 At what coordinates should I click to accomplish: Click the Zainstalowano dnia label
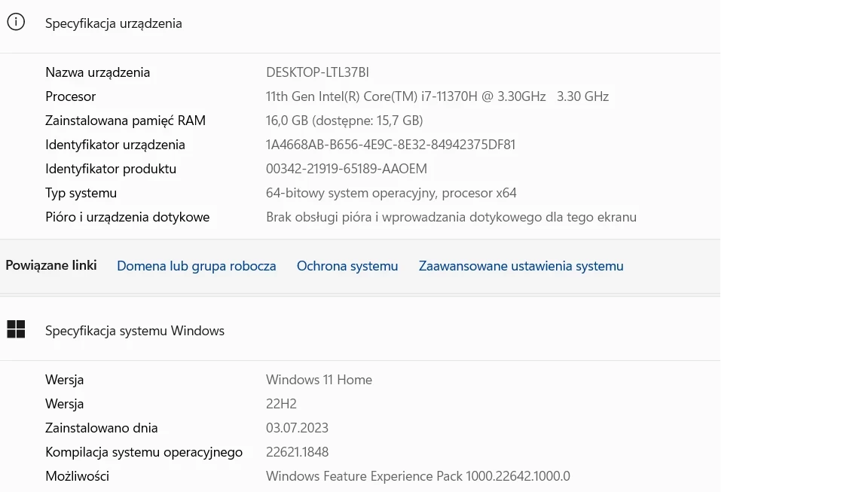coord(101,428)
